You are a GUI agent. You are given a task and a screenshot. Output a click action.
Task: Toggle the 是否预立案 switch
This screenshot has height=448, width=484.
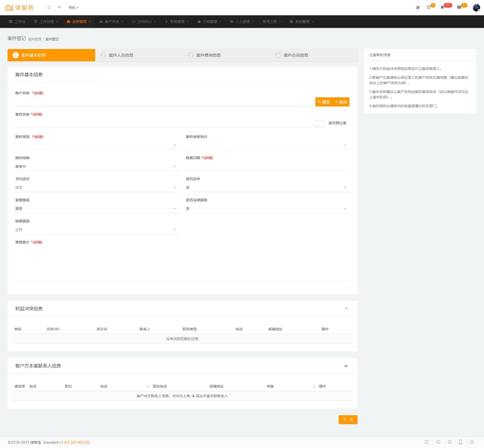coord(319,124)
